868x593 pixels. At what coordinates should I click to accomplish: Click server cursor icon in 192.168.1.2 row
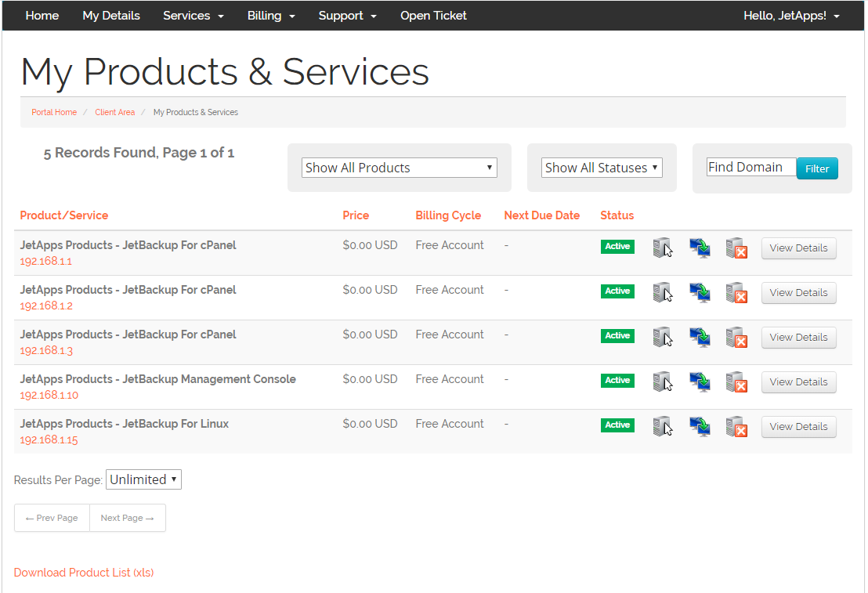tap(663, 292)
